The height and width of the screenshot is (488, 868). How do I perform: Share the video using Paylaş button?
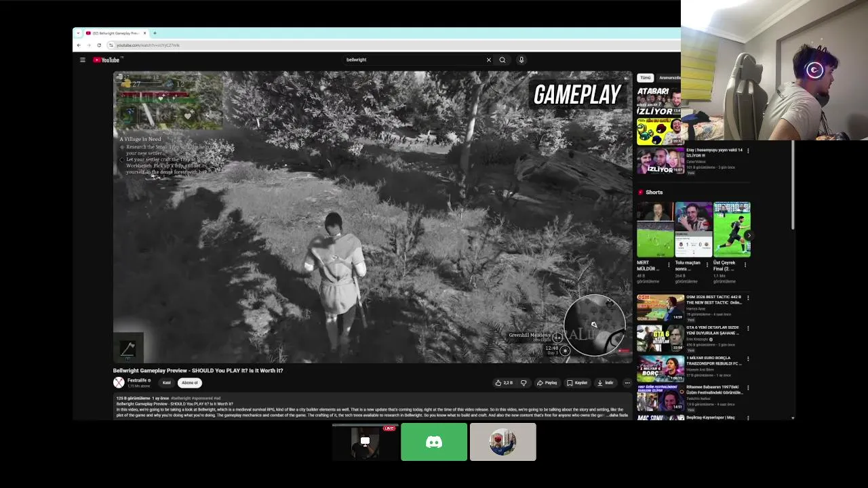(x=547, y=383)
